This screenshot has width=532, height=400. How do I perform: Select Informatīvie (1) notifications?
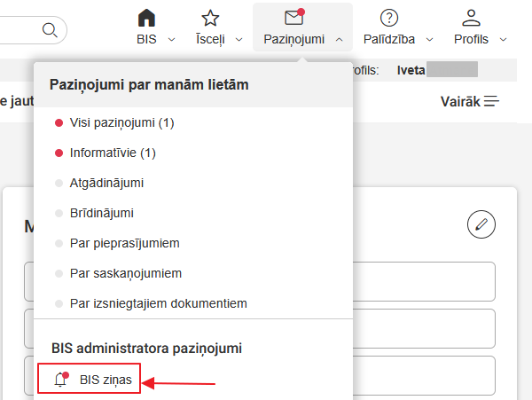(x=113, y=153)
